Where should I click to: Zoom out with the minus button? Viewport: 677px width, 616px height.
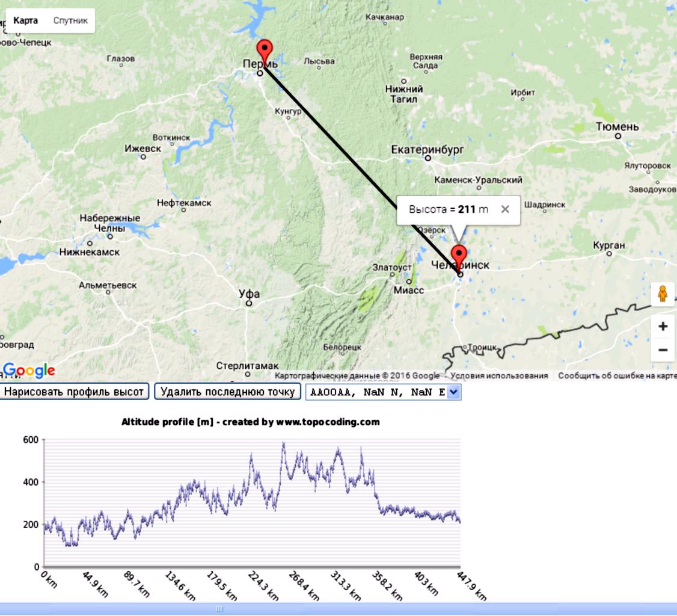tap(663, 350)
